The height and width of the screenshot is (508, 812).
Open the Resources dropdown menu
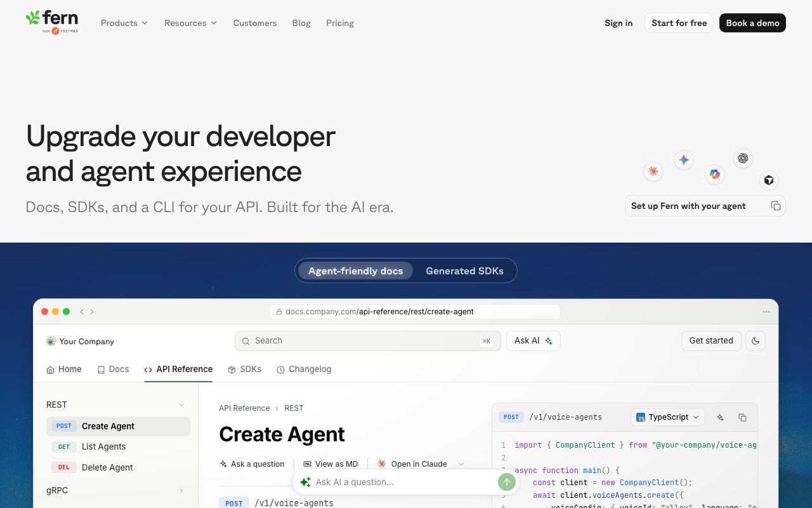click(x=190, y=23)
